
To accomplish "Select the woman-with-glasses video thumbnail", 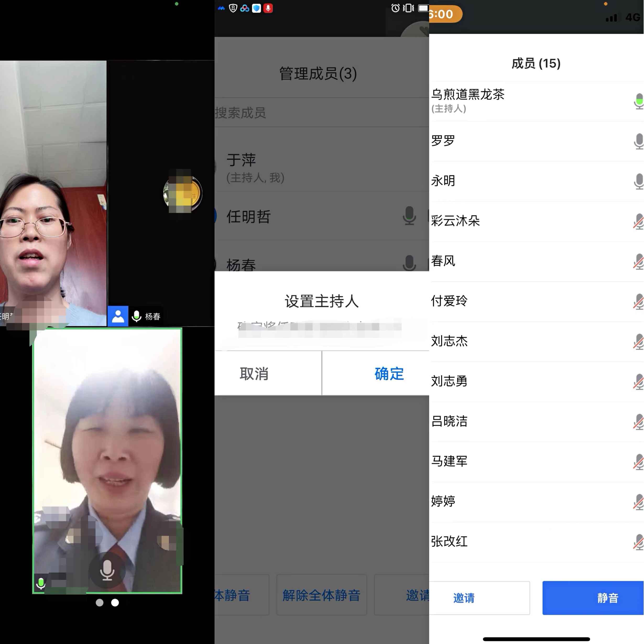I will 53,193.
